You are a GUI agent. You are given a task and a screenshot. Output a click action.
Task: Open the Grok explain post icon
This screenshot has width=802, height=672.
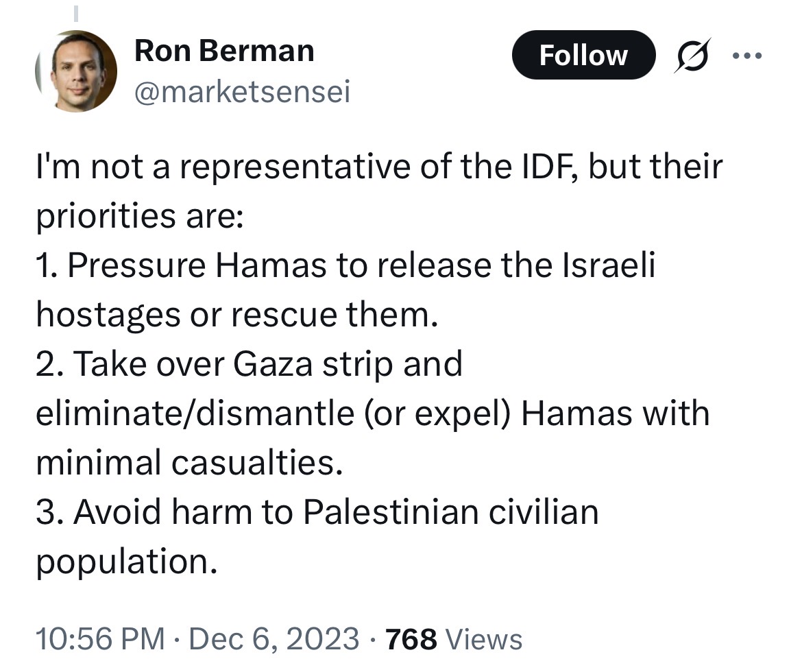[x=692, y=56]
